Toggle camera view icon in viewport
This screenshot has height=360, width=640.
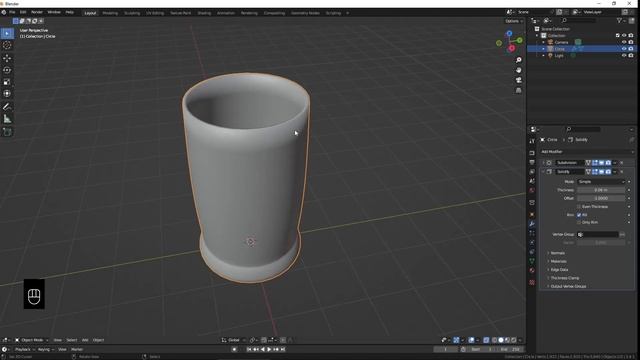coord(518,80)
